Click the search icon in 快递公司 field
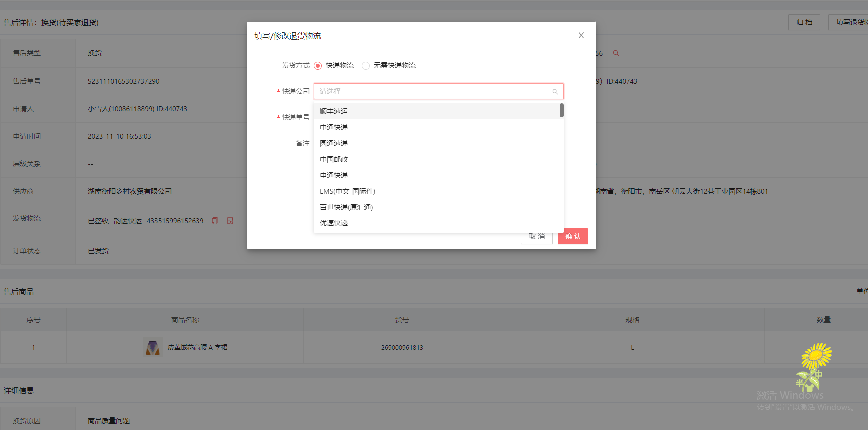 tap(555, 92)
